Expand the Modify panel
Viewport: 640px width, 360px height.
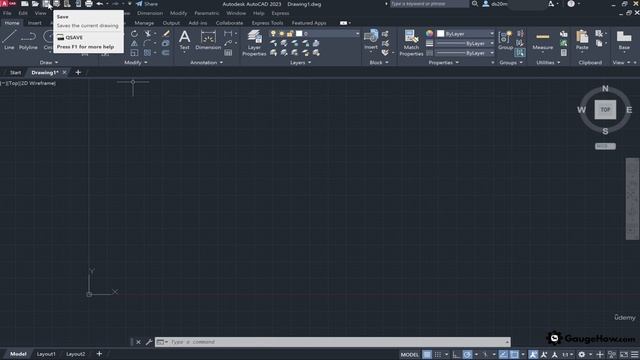pos(136,62)
